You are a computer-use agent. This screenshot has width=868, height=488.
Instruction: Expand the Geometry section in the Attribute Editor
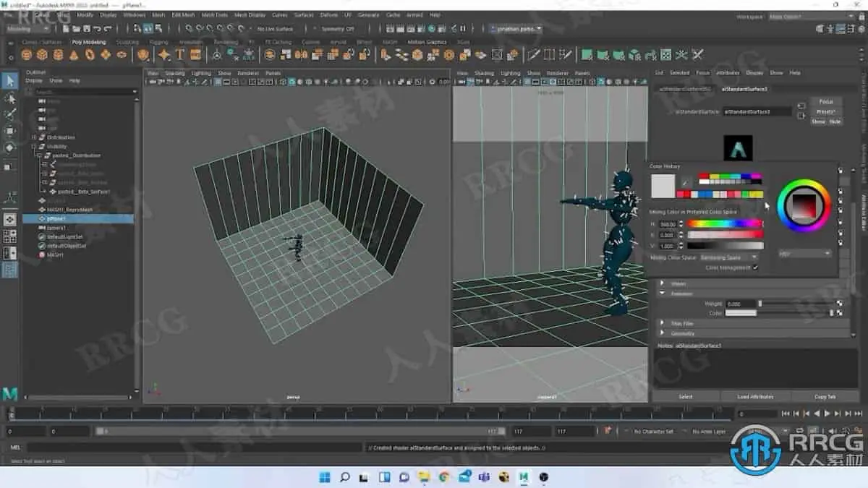tap(662, 333)
